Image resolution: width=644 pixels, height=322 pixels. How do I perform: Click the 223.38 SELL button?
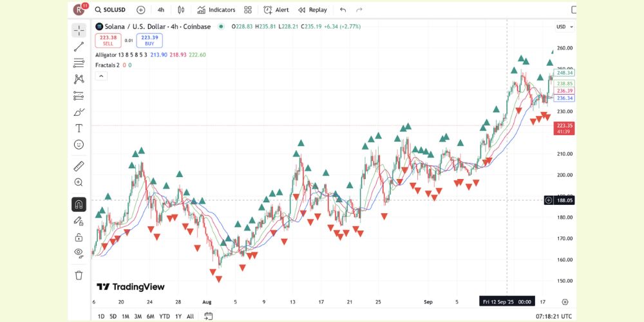coord(107,41)
